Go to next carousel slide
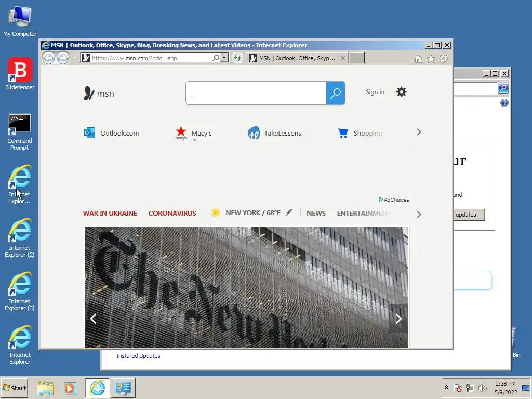 pos(398,318)
